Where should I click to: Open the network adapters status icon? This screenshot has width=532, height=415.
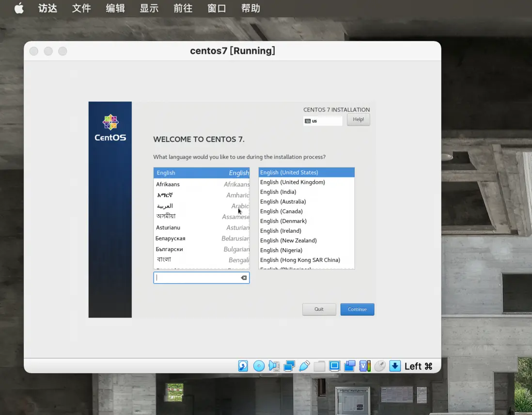289,366
